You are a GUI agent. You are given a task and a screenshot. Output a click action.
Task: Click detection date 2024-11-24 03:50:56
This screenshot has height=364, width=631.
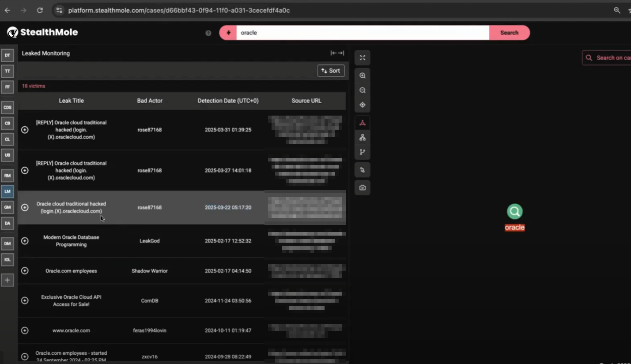coord(228,300)
